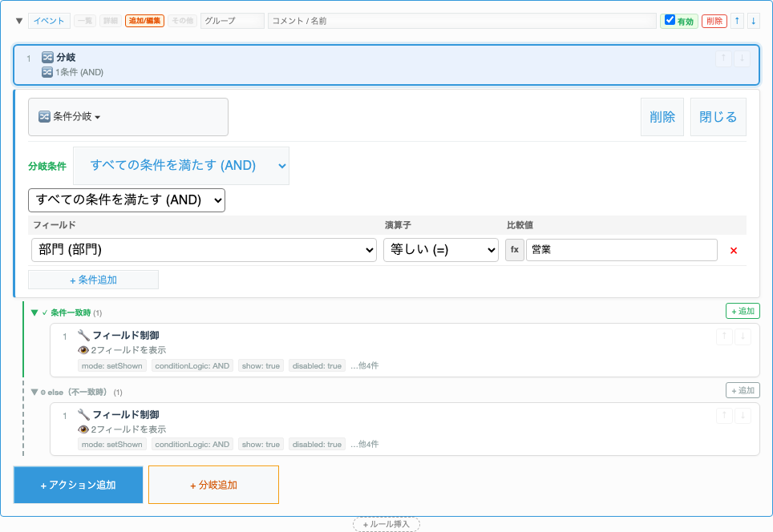Click wrench icon in 条件一致時 field control
Viewport: 773px width, 532px height.
point(83,335)
